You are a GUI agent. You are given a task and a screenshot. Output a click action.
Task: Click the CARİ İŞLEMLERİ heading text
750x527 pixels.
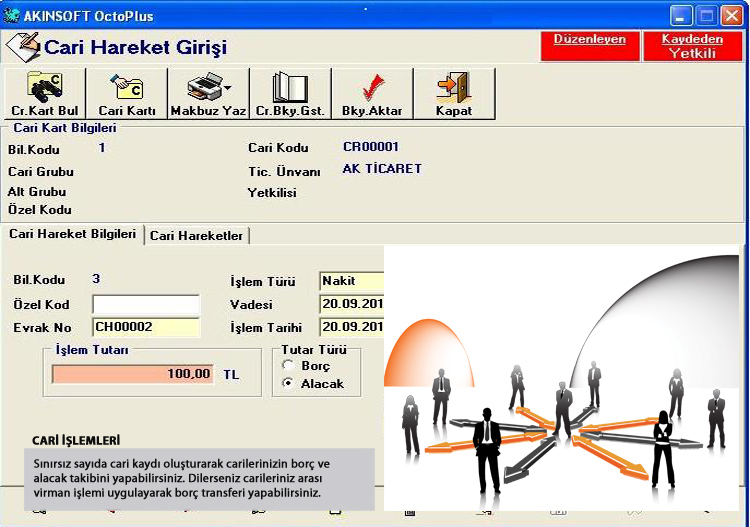76,440
